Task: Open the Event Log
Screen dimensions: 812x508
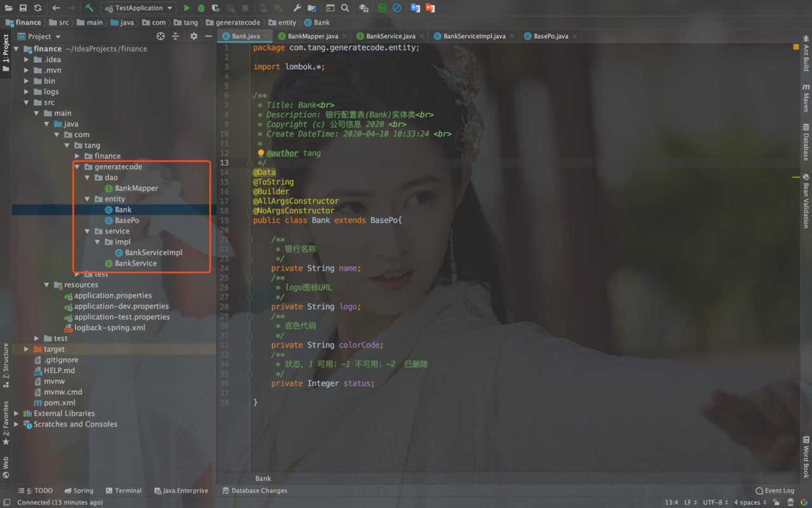Action: tap(775, 490)
